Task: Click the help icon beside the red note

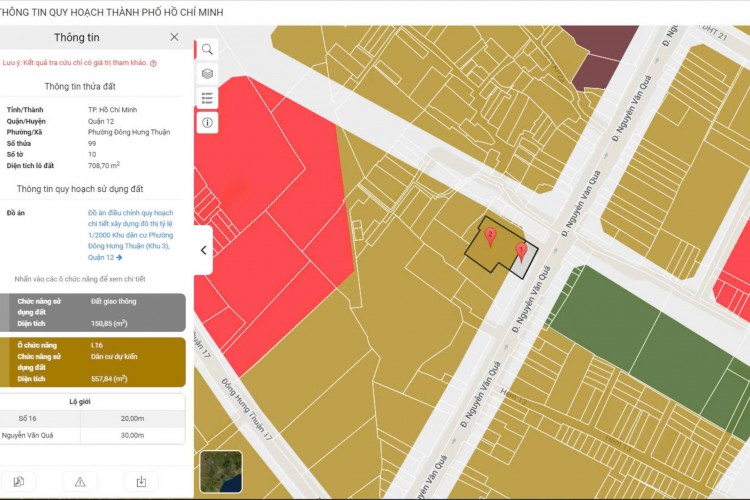Action: (x=153, y=62)
